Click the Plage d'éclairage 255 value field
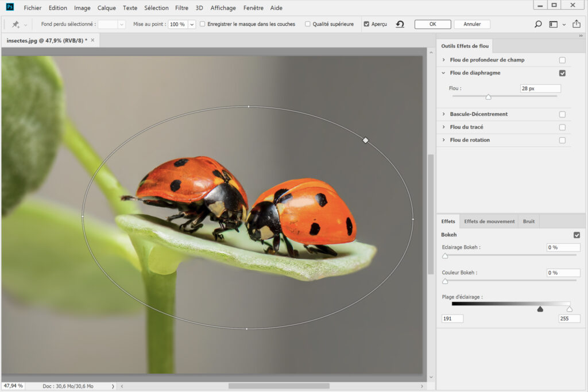Screen dimensions: 588x392 [569, 319]
